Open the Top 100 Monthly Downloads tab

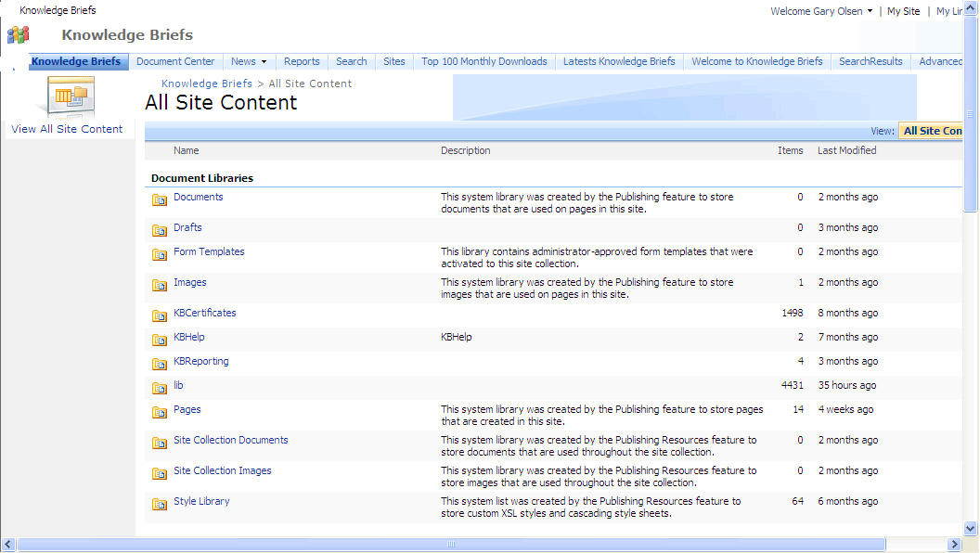[x=484, y=61]
